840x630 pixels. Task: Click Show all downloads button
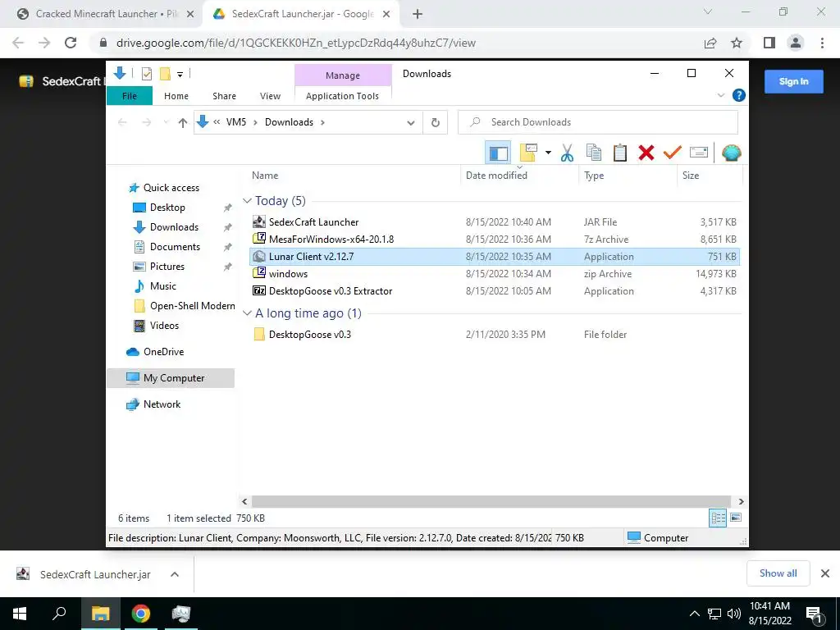pos(778,573)
